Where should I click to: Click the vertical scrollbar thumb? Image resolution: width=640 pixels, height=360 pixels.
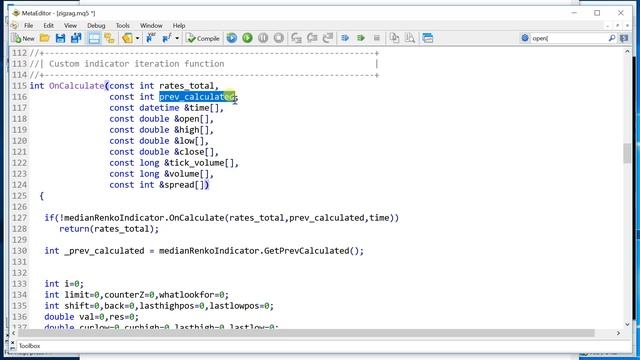point(627,153)
